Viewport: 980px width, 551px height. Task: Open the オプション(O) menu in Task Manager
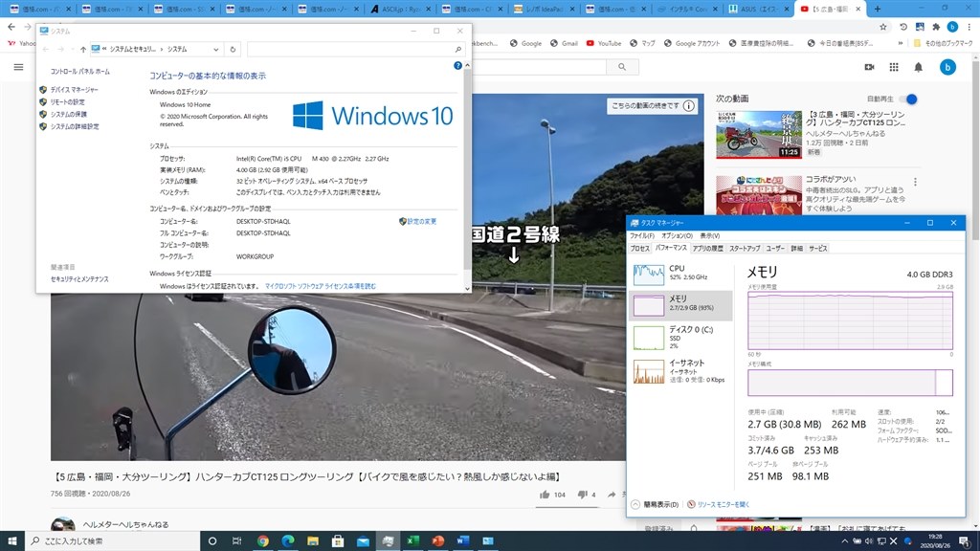pyautogui.click(x=677, y=235)
